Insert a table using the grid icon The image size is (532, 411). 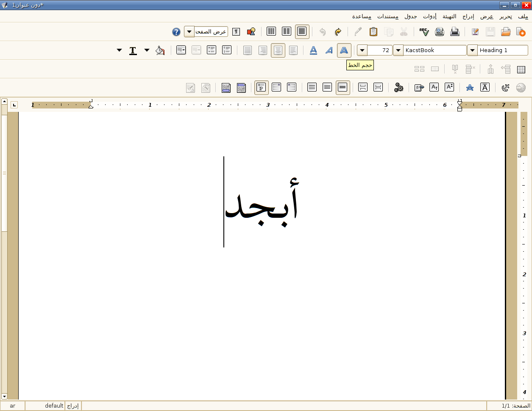pos(521,69)
